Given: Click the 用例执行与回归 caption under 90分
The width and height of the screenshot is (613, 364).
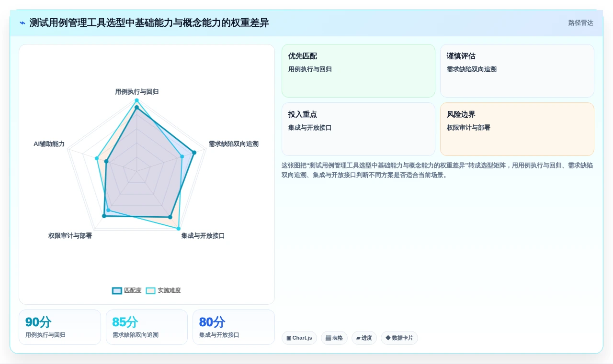Looking at the screenshot, I should point(45,335).
